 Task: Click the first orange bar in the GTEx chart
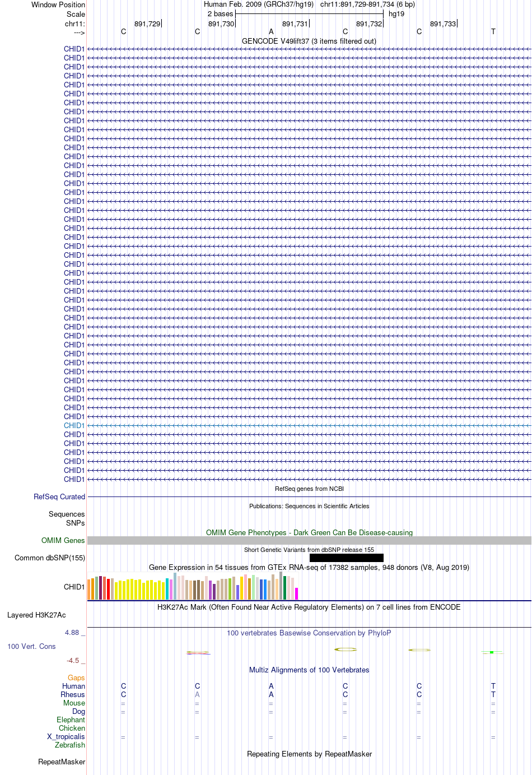pos(89,590)
